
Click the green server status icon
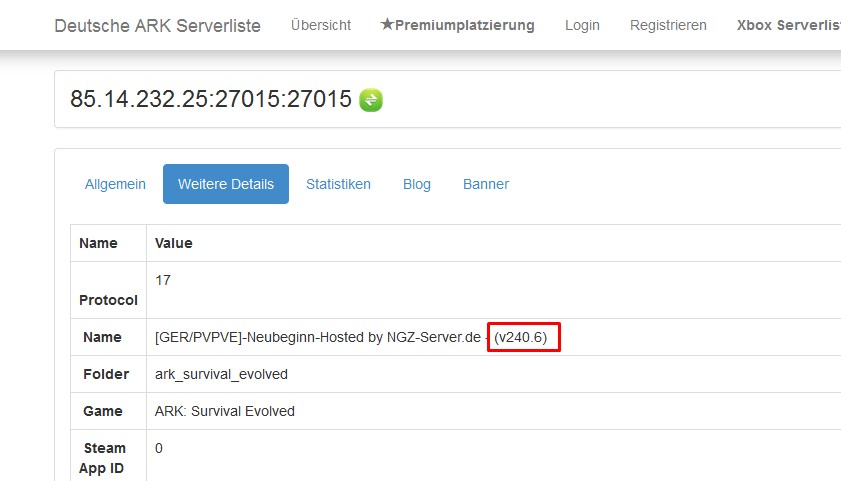tap(371, 100)
